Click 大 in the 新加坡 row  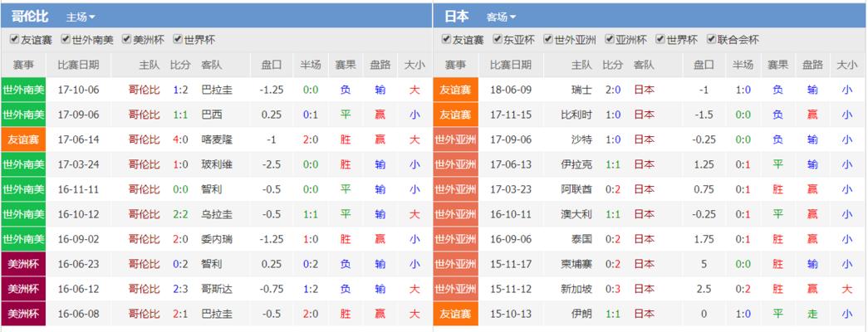(x=847, y=289)
